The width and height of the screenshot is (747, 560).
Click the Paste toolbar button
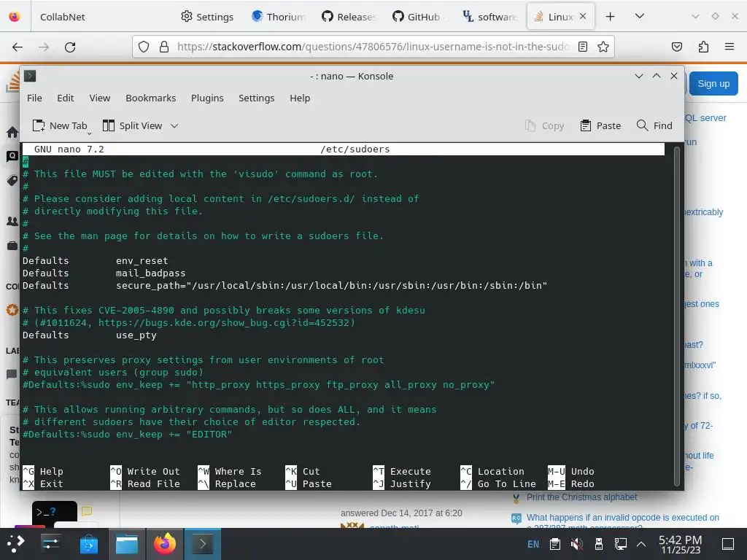coord(600,125)
